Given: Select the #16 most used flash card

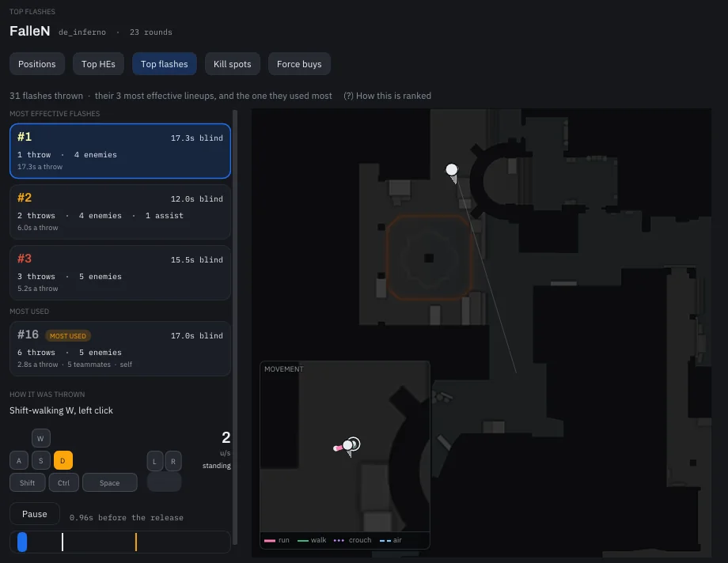Looking at the screenshot, I should click(x=120, y=349).
